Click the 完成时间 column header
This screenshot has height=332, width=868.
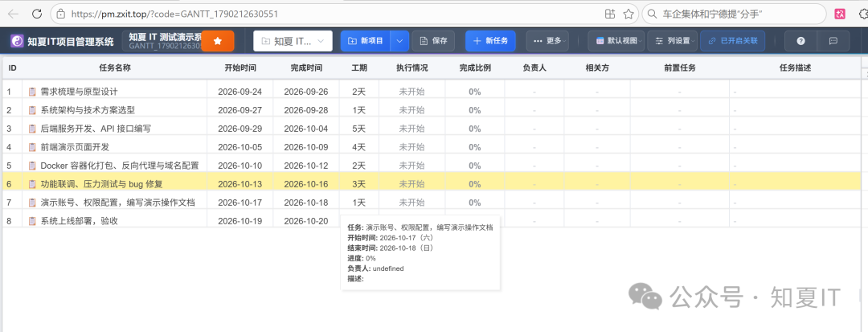click(306, 68)
